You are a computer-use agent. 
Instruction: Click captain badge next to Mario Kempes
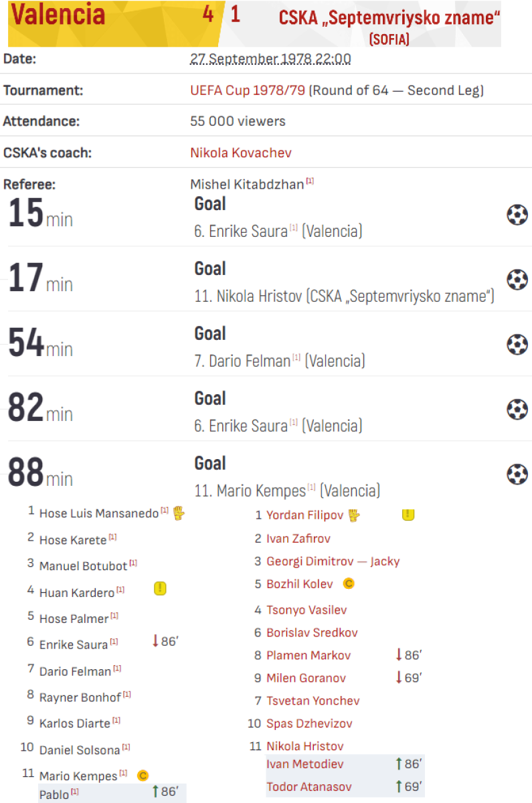coord(143,776)
